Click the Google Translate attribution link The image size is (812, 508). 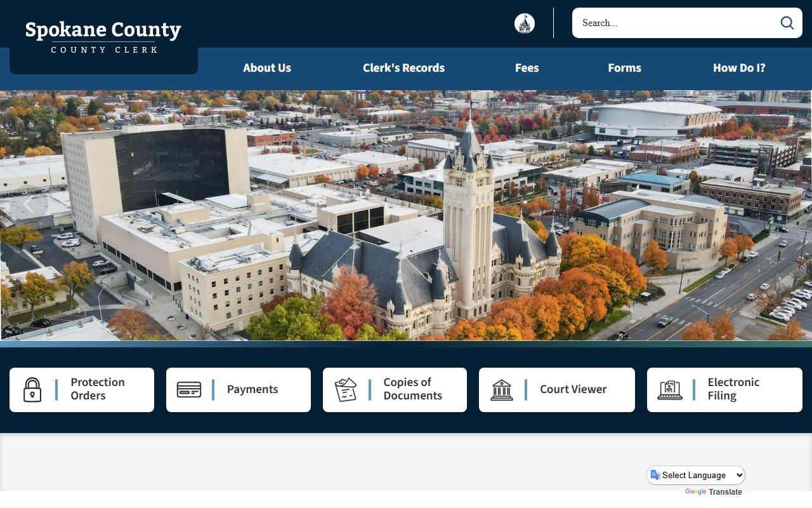tap(714, 492)
